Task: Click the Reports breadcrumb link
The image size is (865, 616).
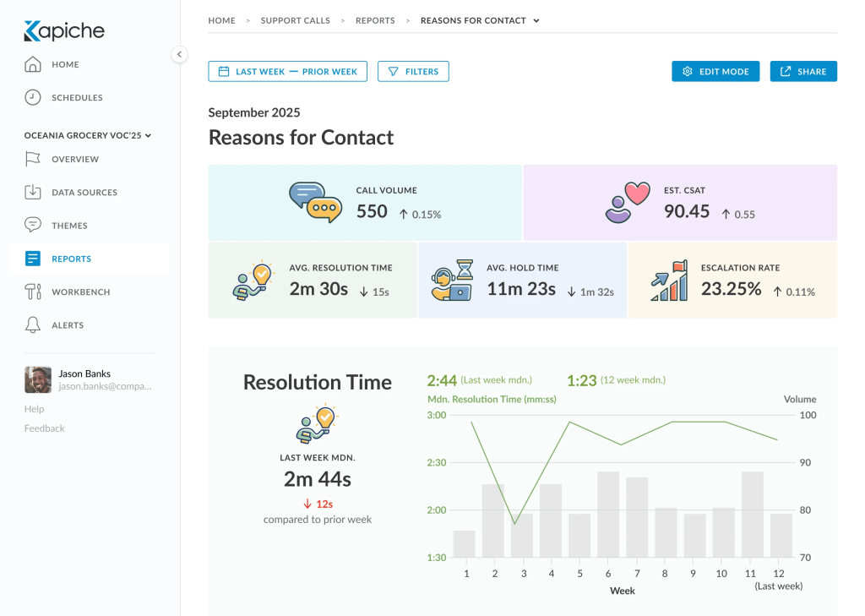Action: (x=375, y=20)
